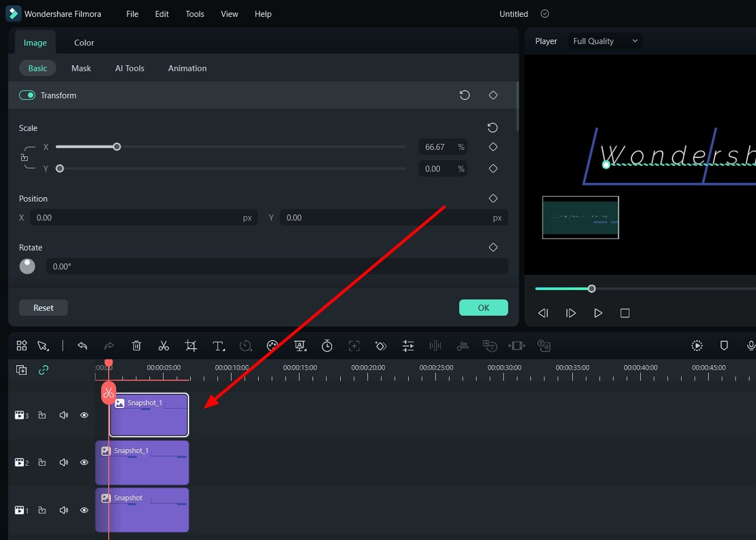The height and width of the screenshot is (540, 756).
Task: Open the Duration stopwatch tool
Action: tap(327, 346)
